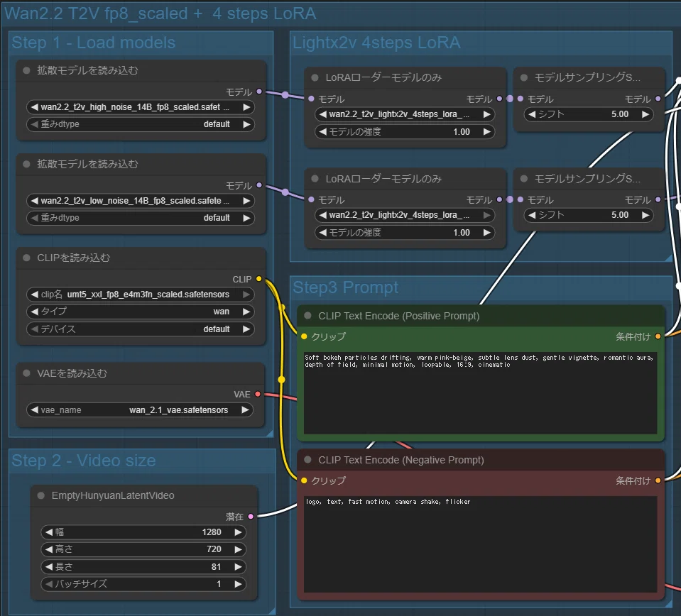681x616 pixels.
Task: Click the クリップ input slot on the Negative Prompt node
Action: 304,480
